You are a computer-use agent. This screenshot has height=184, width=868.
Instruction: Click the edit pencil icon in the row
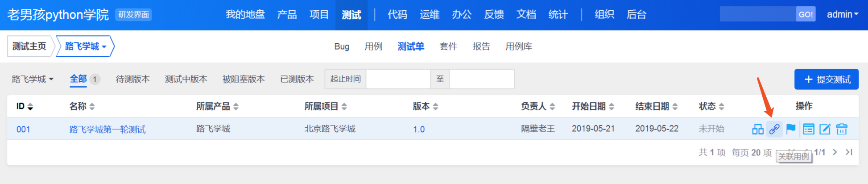(825, 130)
